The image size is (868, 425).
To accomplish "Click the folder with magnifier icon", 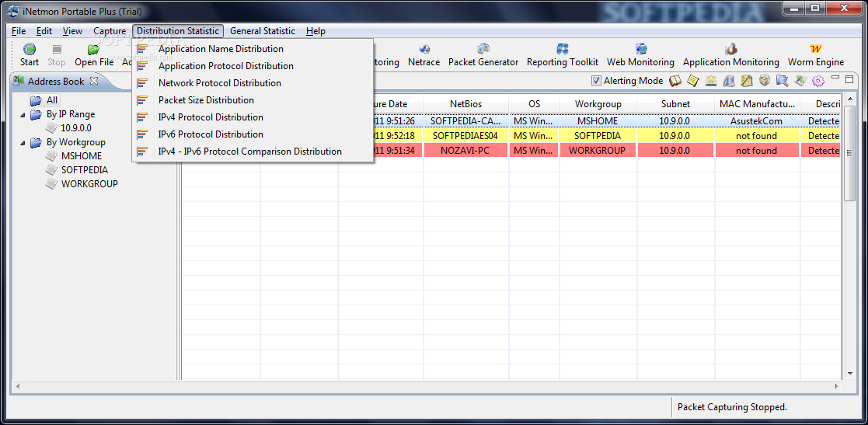I will (x=783, y=81).
